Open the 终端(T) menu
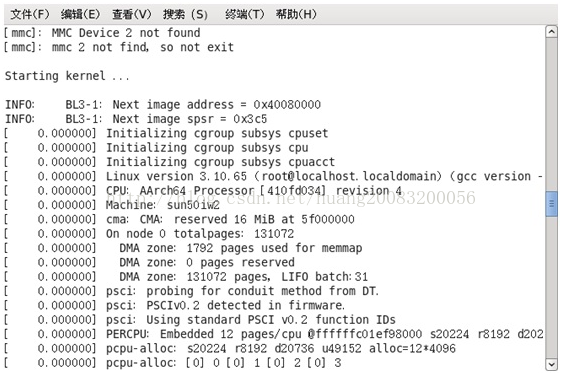562x375 pixels. click(245, 14)
